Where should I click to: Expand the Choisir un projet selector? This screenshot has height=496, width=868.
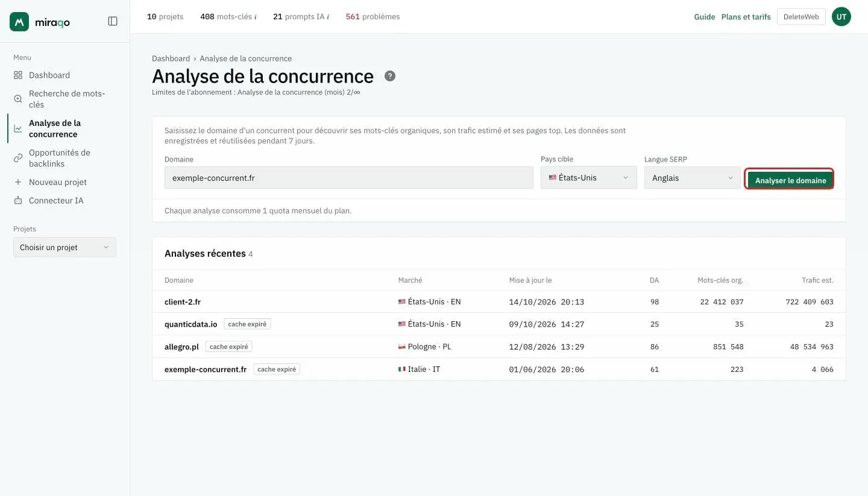(x=64, y=247)
